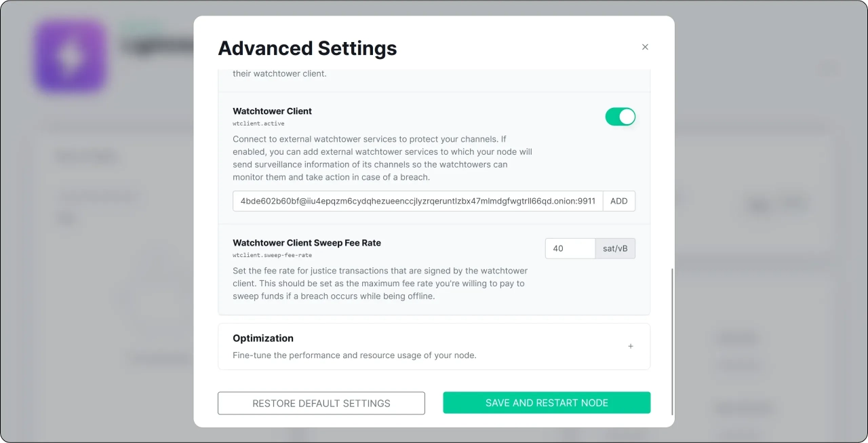Close the Advanced Settings dialog
Viewport: 868px width, 443px height.
[645, 47]
